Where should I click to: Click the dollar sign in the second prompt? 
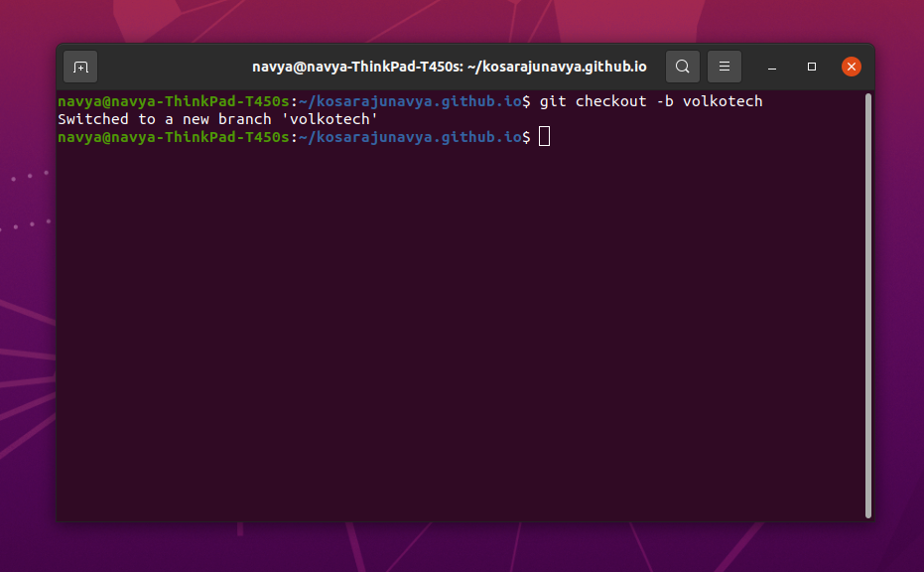tap(527, 137)
